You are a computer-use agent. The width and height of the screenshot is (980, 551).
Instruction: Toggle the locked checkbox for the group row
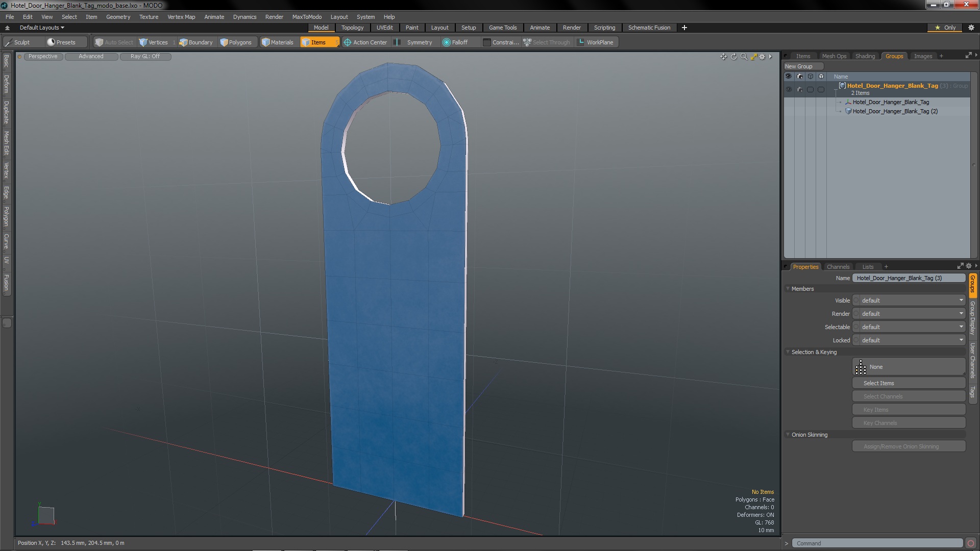821,89
